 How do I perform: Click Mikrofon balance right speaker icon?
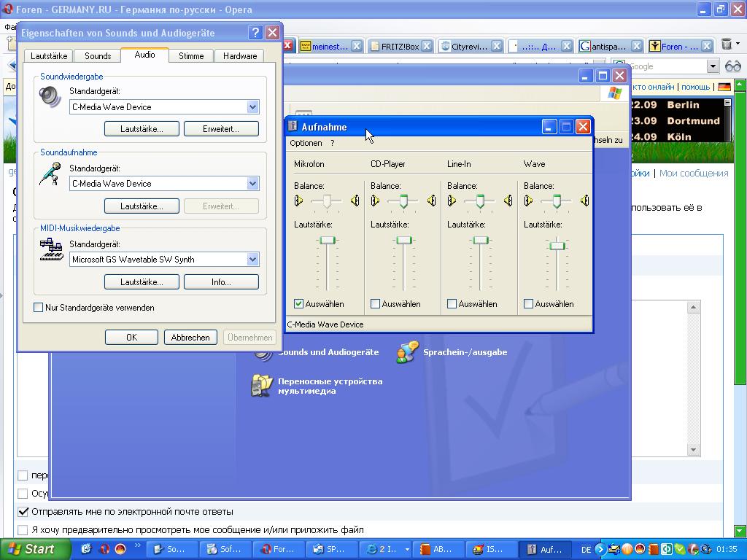point(355,201)
